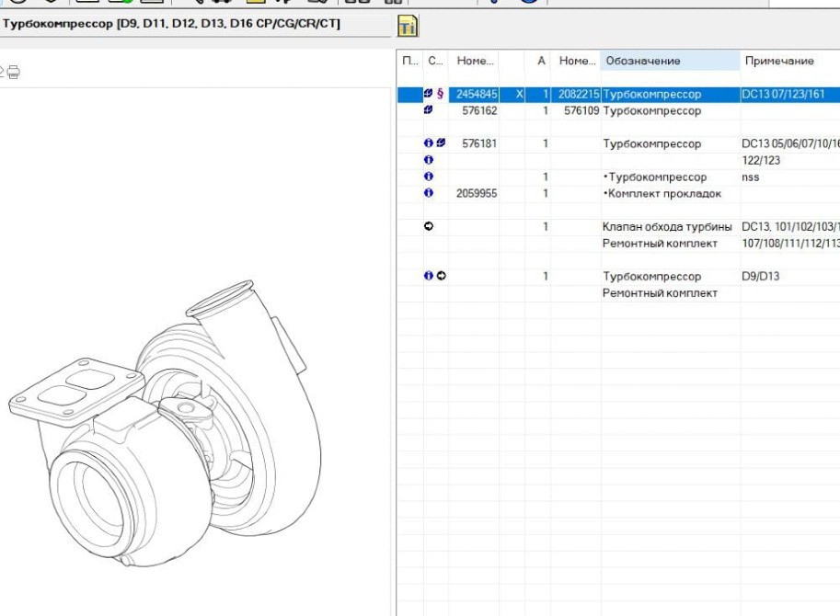Click info icon for part 2059955
The image size is (840, 616).
429,193
